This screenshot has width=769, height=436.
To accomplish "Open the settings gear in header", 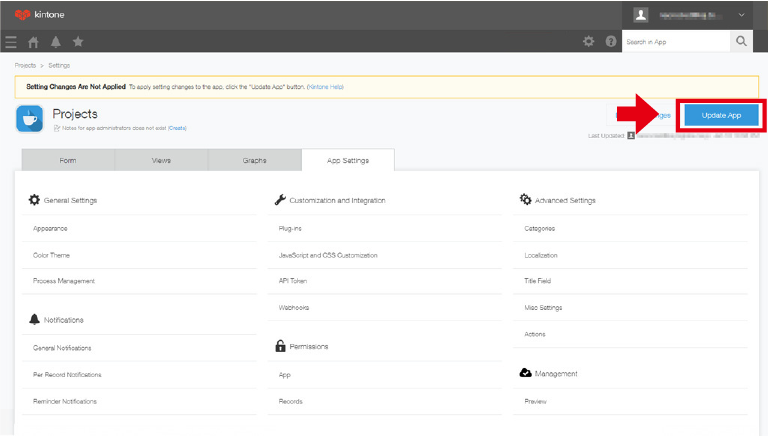I will pyautogui.click(x=589, y=42).
